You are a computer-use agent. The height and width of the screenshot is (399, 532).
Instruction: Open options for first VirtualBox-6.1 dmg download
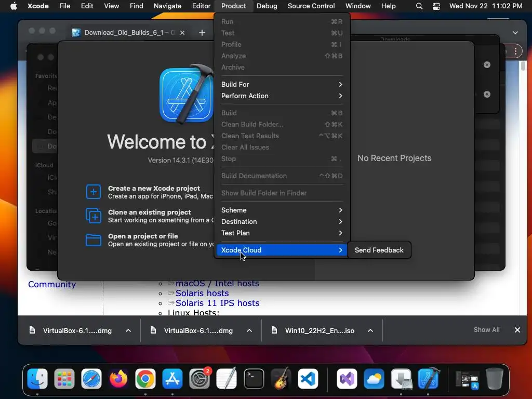point(128,330)
